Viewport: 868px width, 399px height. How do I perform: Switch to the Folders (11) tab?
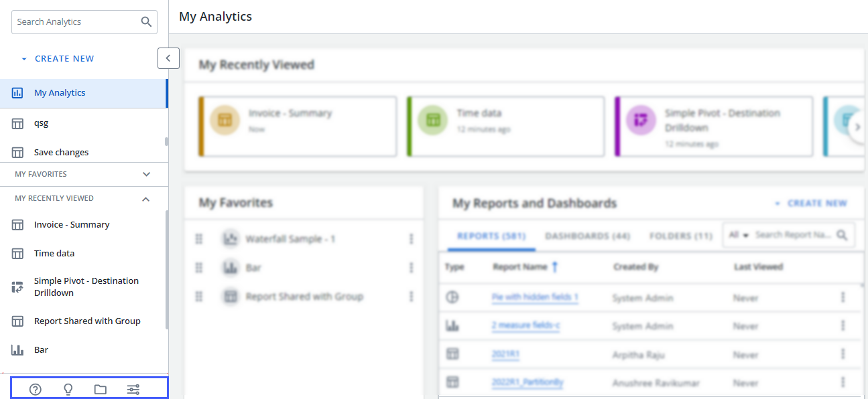[x=680, y=236]
